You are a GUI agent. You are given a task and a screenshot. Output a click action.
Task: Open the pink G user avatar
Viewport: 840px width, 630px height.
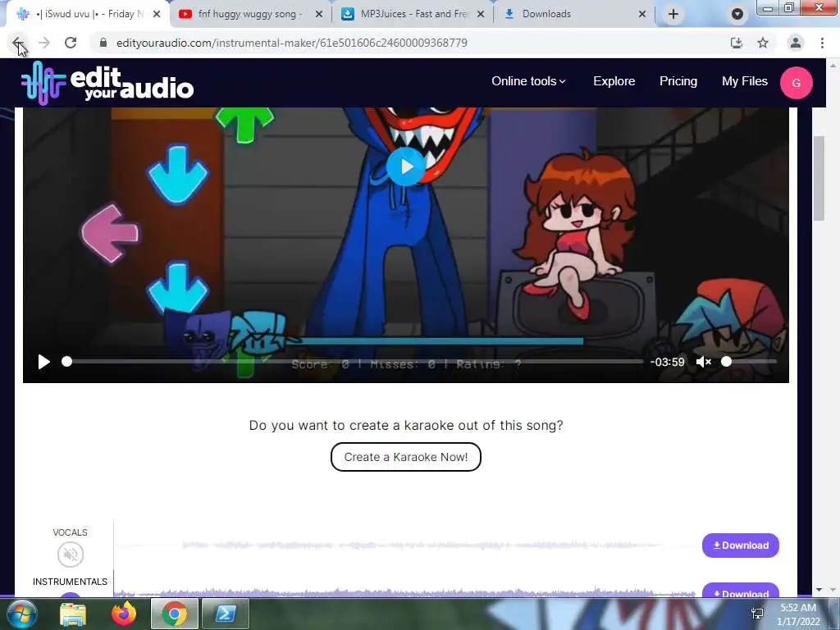(796, 83)
